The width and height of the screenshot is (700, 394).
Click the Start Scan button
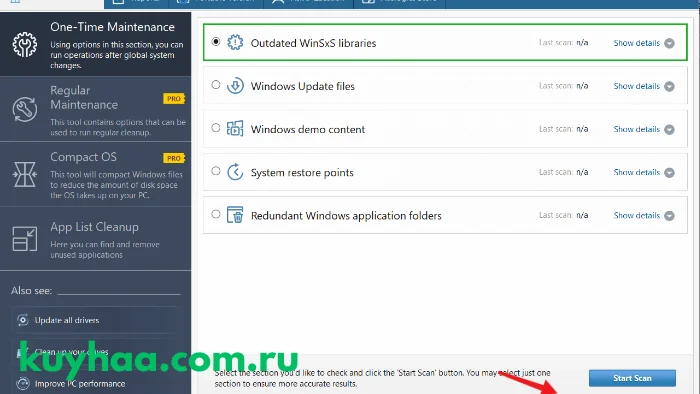click(x=632, y=378)
